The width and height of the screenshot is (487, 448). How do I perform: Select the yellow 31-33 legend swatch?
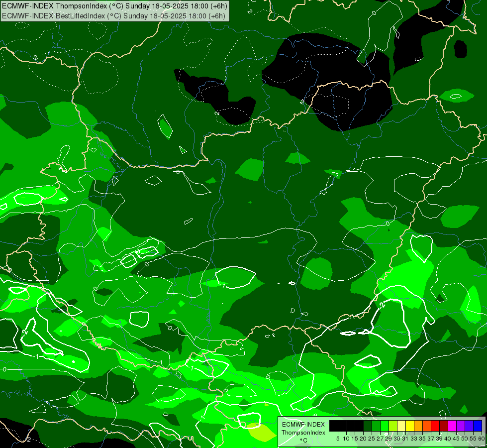(410, 426)
